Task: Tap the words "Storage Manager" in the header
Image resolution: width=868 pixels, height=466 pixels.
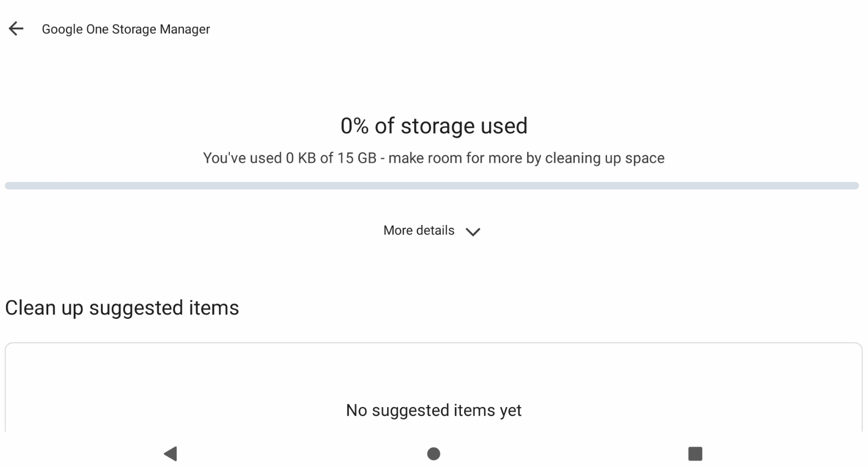Action: click(161, 29)
